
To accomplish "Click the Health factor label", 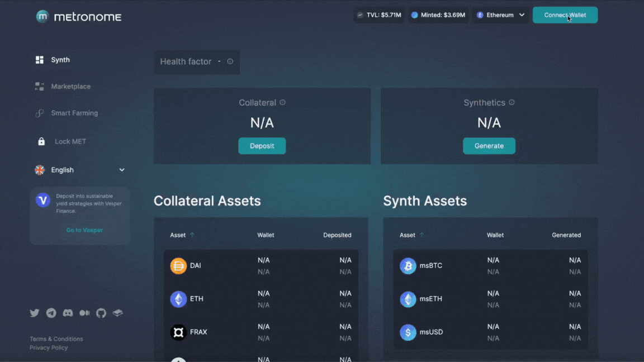I will click(x=186, y=61).
